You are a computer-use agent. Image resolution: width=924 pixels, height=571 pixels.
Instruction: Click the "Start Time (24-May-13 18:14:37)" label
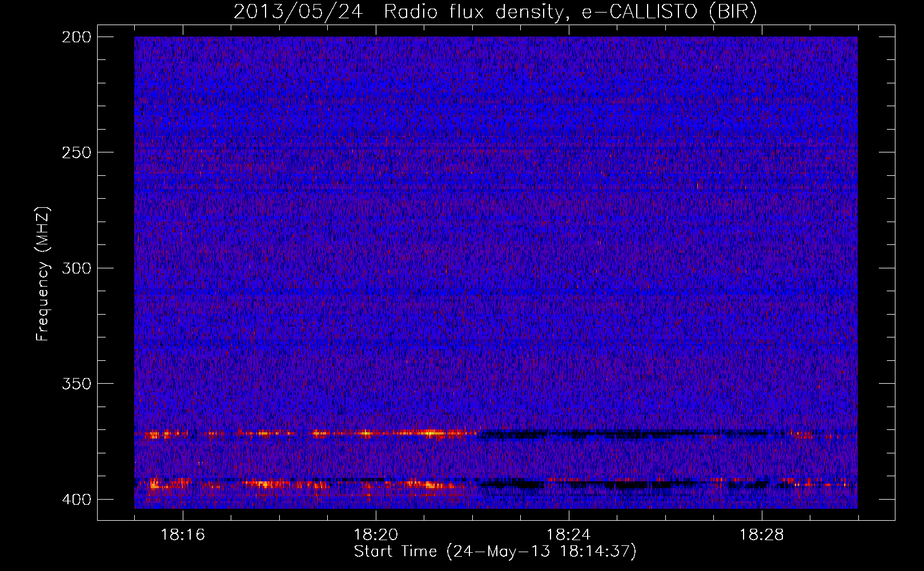click(495, 552)
